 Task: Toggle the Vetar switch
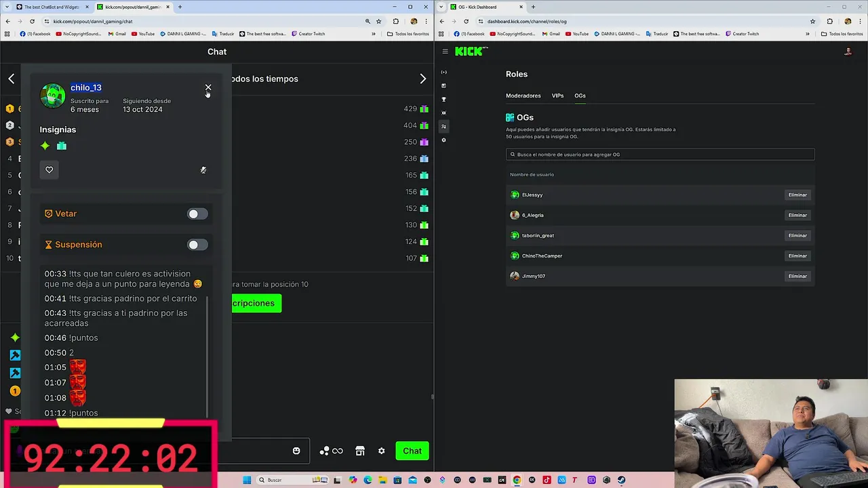click(197, 214)
